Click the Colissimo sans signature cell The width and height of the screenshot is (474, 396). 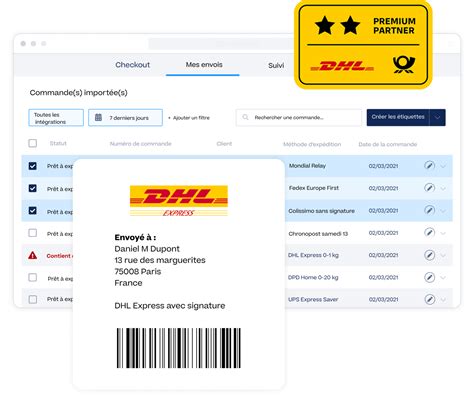(x=321, y=211)
